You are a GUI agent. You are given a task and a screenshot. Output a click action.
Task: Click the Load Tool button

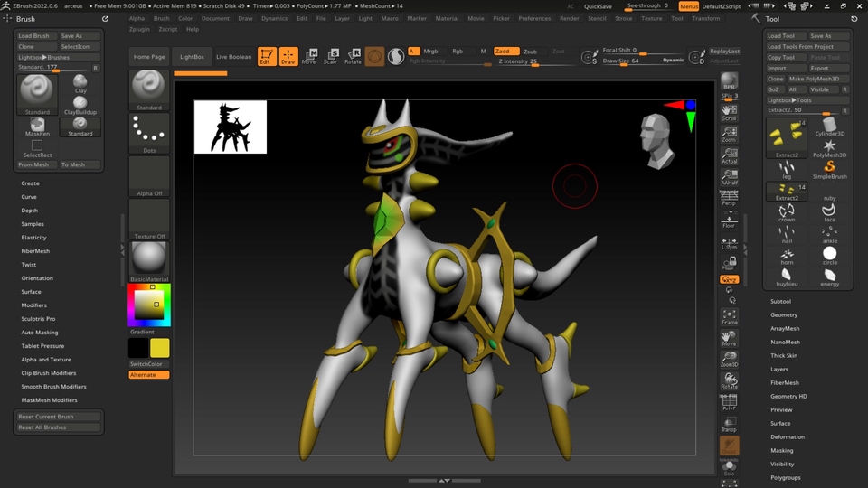point(785,36)
